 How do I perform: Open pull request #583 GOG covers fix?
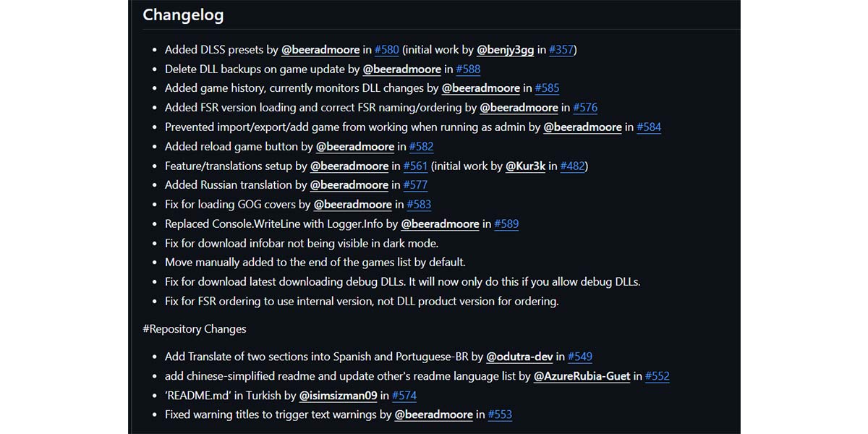[419, 205]
